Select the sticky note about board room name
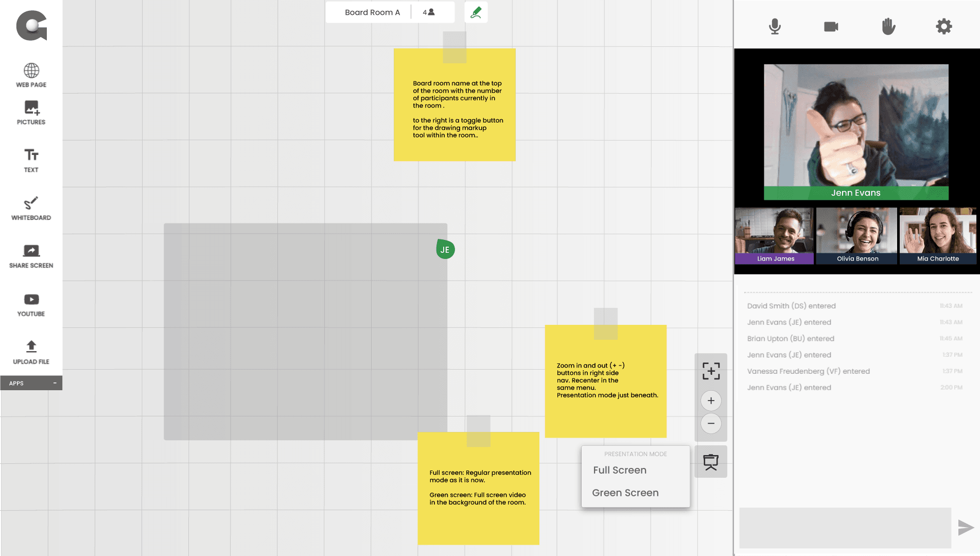Image resolution: width=980 pixels, height=556 pixels. pyautogui.click(x=454, y=105)
